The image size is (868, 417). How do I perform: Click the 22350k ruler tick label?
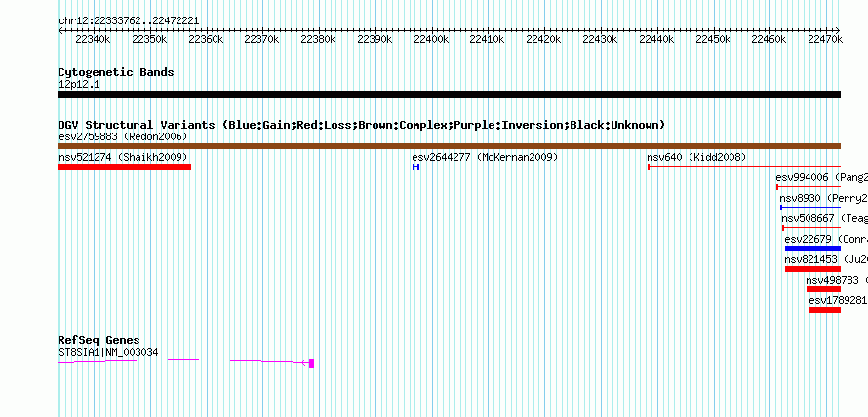pos(149,39)
